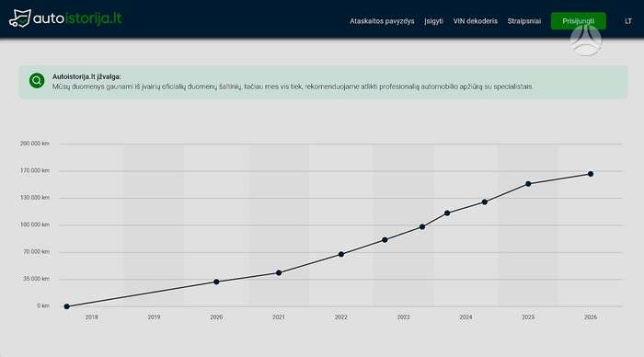The image size is (644, 357).
Task: Select the 2022 mileage data point
Action: [x=341, y=254]
